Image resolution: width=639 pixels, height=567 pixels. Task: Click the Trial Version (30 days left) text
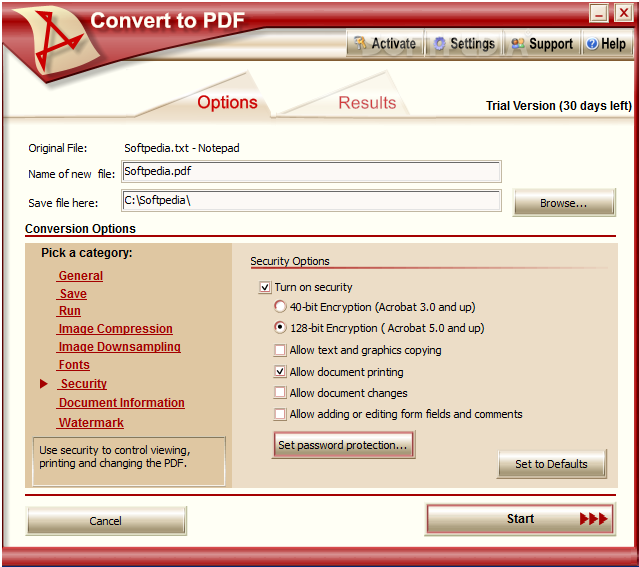click(558, 106)
